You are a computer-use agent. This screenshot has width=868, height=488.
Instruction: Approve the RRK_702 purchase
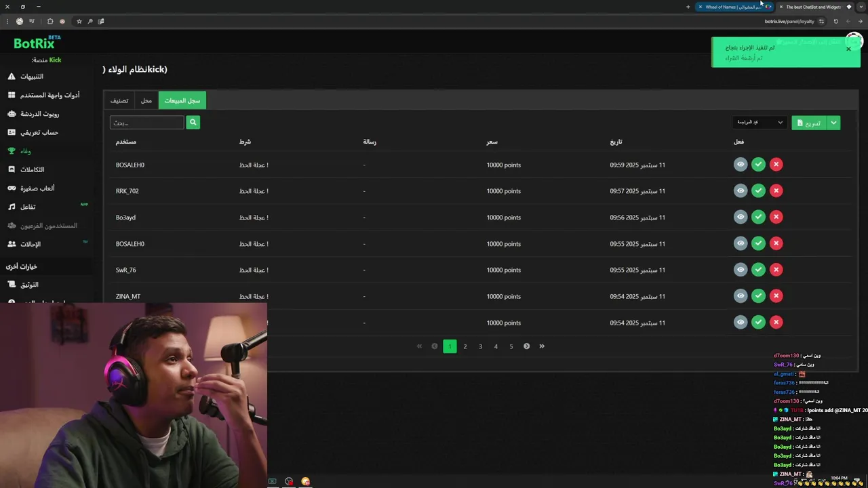coord(758,190)
